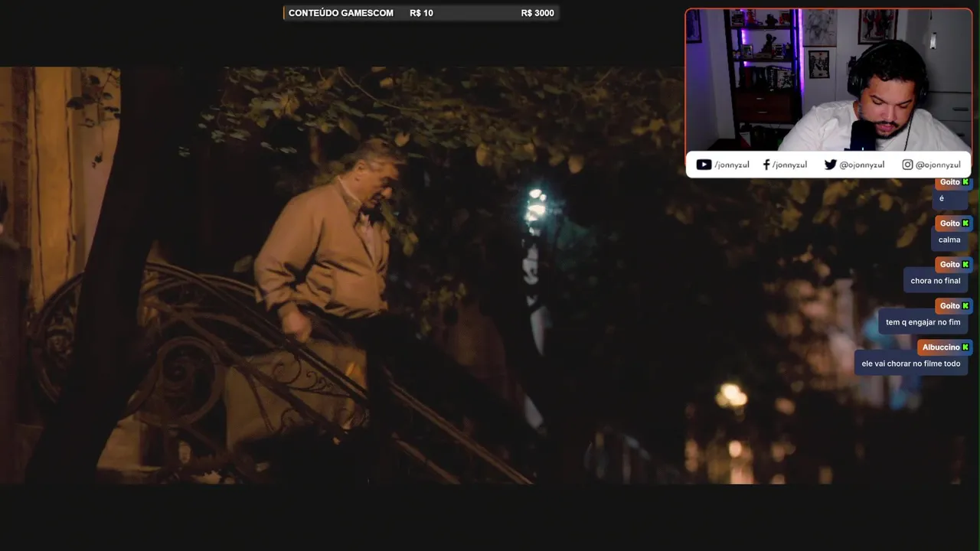
Task: Click the Facebook icon beside /jonnyzul
Action: click(766, 165)
